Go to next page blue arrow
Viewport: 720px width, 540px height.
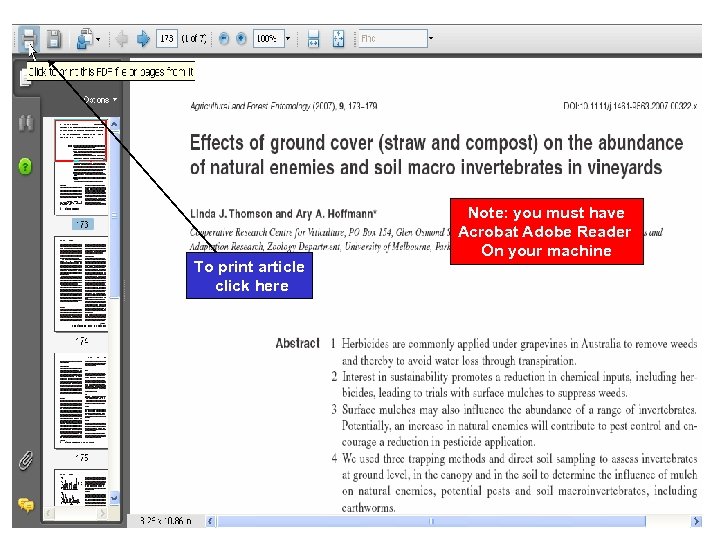(x=143, y=39)
